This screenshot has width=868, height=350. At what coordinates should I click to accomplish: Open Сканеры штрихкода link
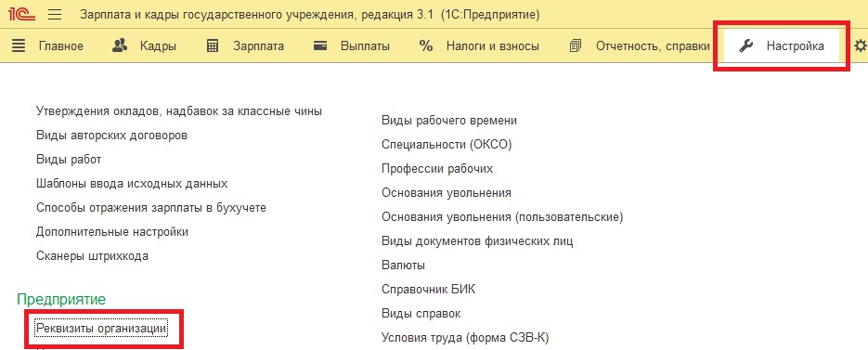93,256
